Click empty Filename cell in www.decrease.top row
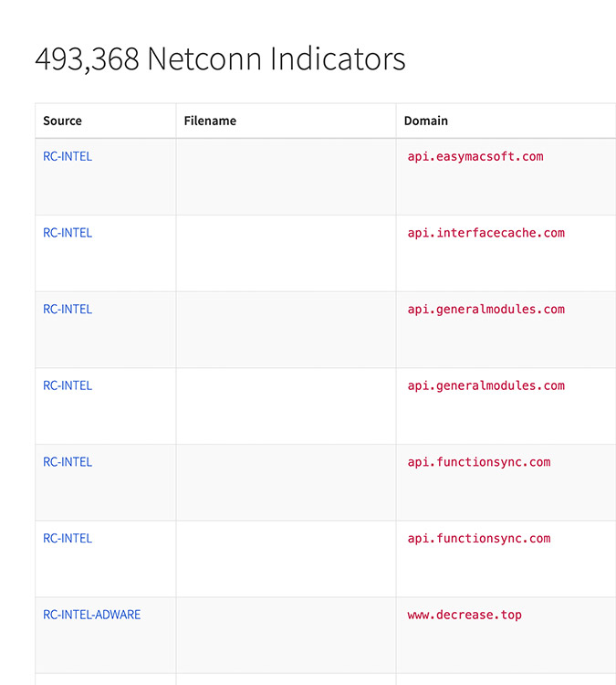 (286, 635)
